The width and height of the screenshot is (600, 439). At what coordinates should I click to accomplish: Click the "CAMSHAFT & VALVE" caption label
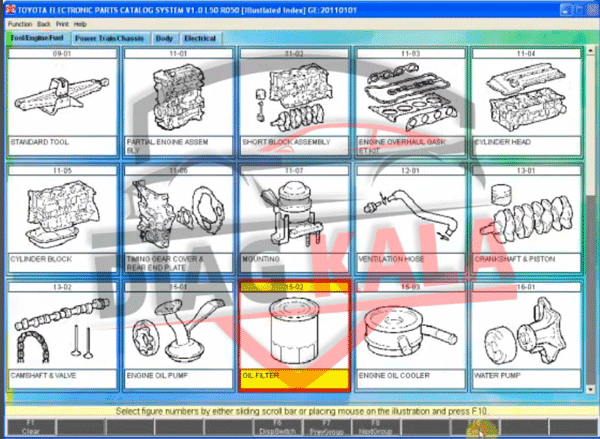tap(43, 375)
